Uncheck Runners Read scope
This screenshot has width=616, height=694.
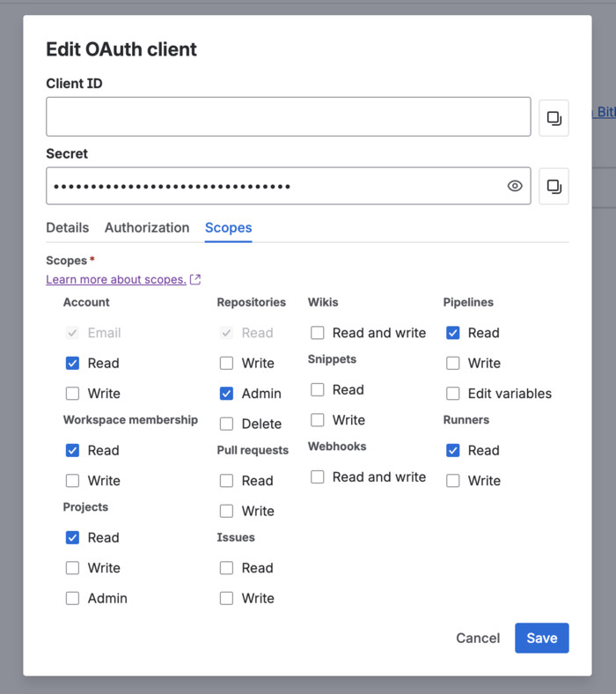coord(453,450)
